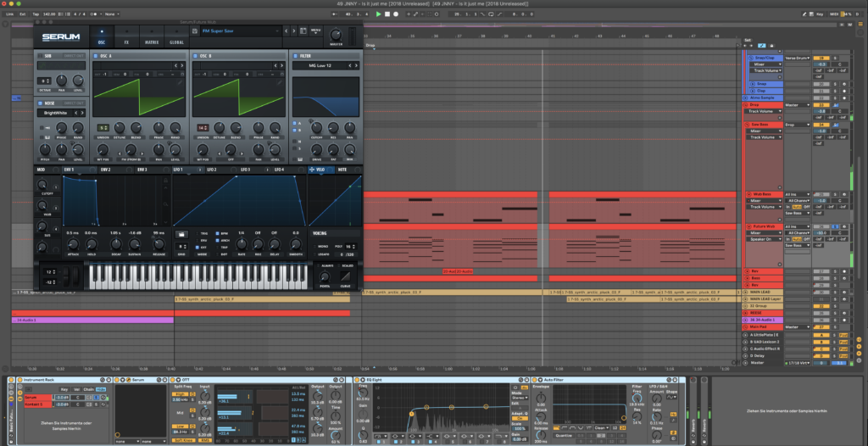Click the Drop locator marker in timeline
The image size is (868, 446).
370,46
